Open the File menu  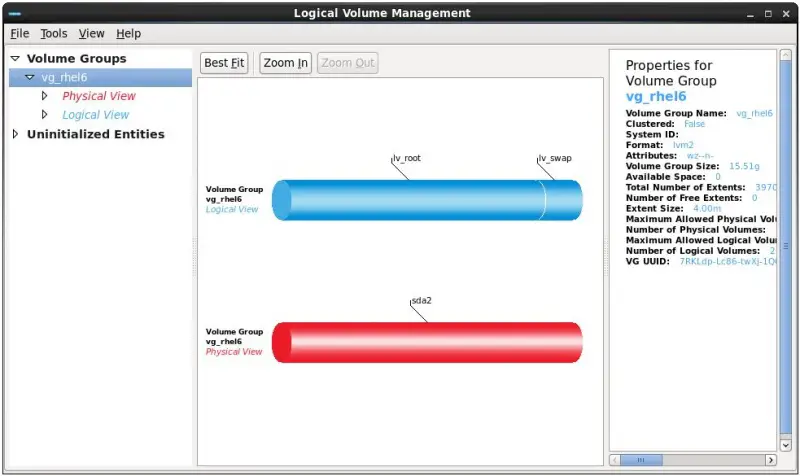19,33
